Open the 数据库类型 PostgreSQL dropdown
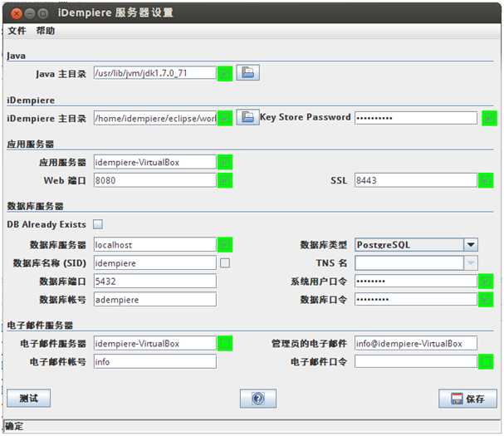Image resolution: width=504 pixels, height=436 pixels. point(471,245)
